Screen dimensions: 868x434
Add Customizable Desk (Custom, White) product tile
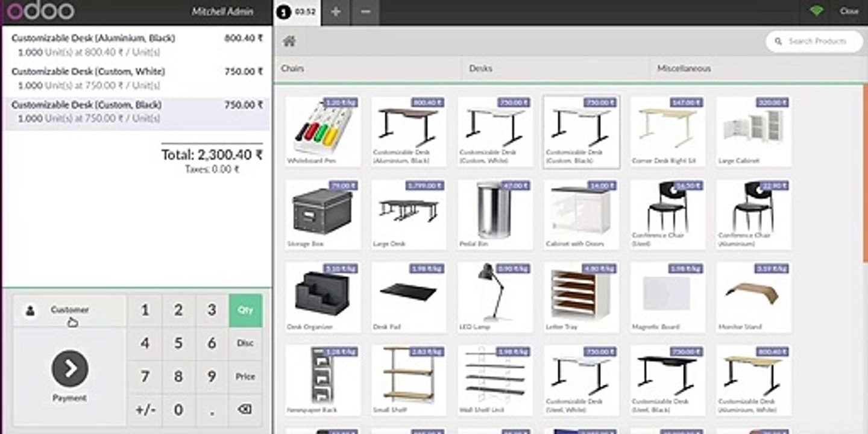(x=495, y=131)
